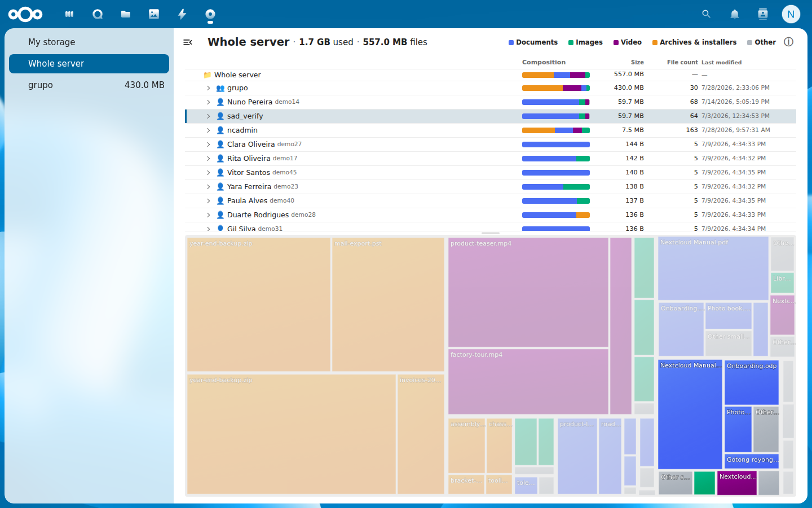The width and height of the screenshot is (812, 508).
Task: Select the Nextcloud Manual.pdf treemap tile
Action: 713,268
